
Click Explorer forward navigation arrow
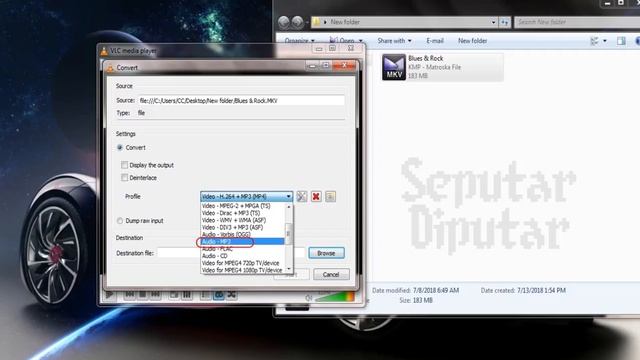[x=298, y=22]
